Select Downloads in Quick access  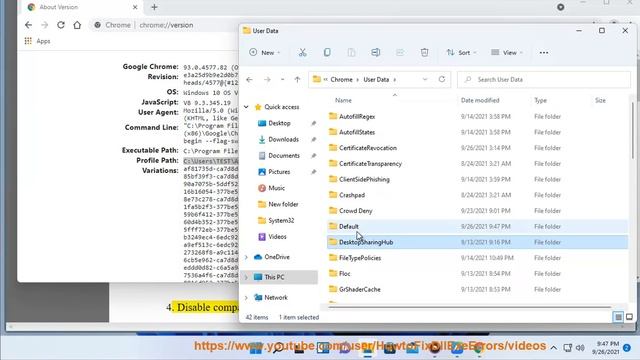[x=283, y=140]
